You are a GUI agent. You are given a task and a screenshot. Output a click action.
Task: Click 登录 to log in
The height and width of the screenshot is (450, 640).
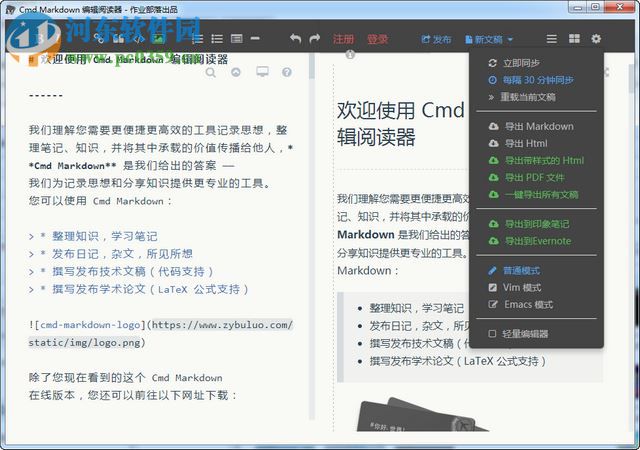click(377, 39)
